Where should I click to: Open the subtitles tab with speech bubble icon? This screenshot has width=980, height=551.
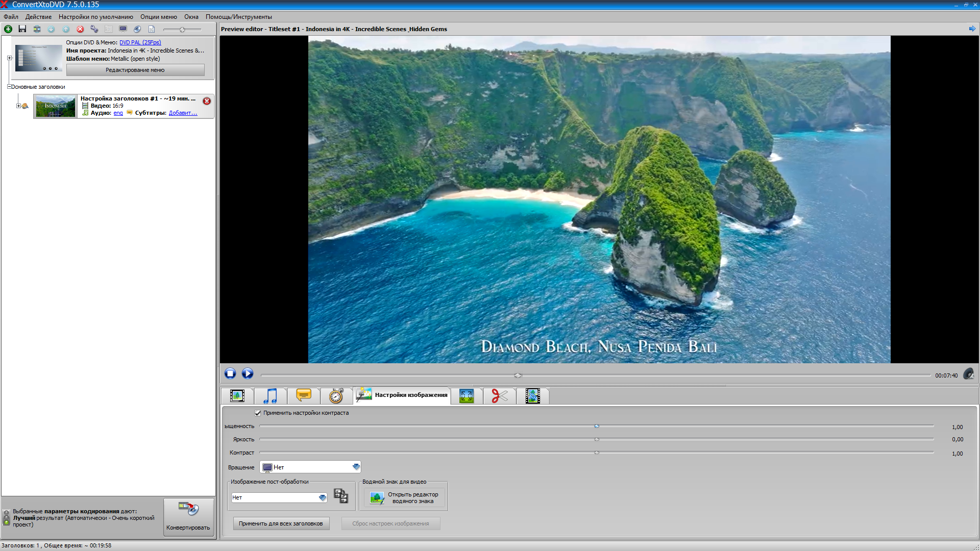click(x=304, y=396)
